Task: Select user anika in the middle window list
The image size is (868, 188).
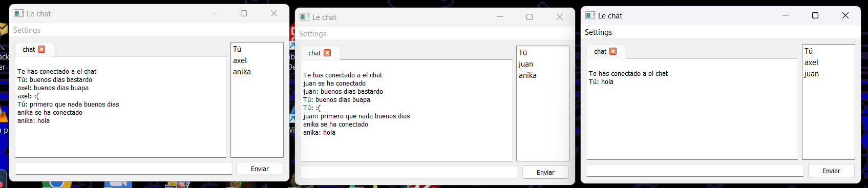Action: (527, 75)
